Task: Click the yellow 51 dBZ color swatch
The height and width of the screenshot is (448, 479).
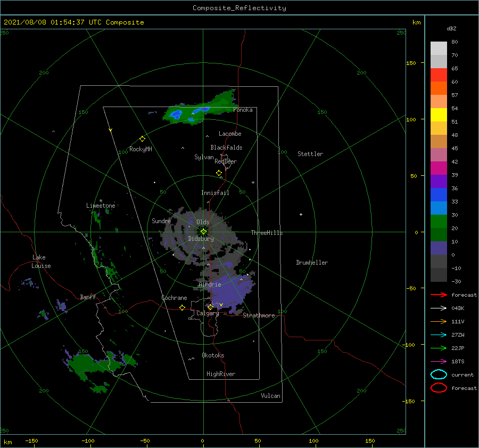Action: (439, 115)
